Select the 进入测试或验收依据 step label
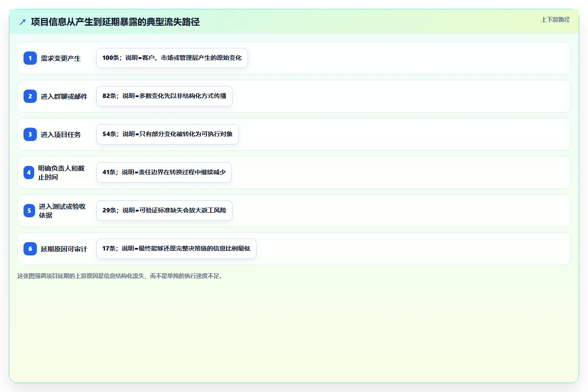Viewport: 588px width, 392px height. coord(63,211)
